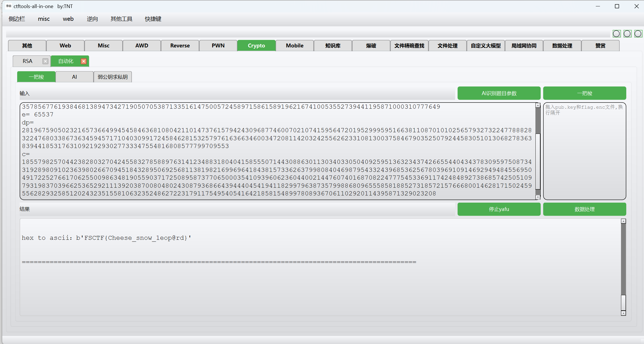Switch to the Misc main tab
The width and height of the screenshot is (644, 344).
click(104, 46)
